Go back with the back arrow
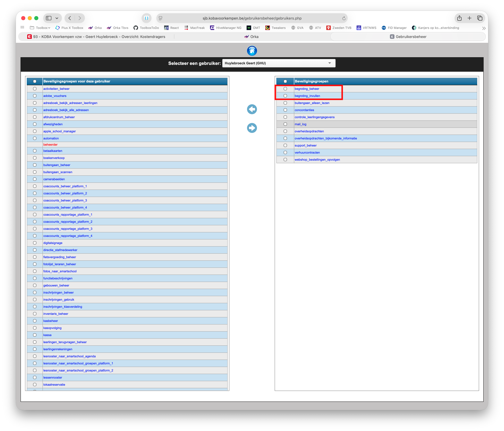This screenshot has width=504, height=431. coord(70,18)
